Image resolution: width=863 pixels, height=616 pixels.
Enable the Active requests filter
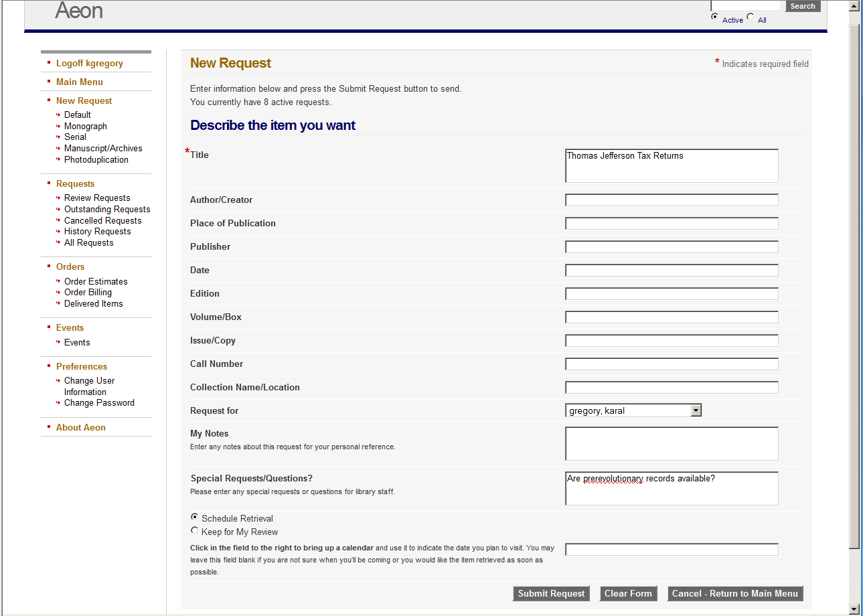coord(714,17)
